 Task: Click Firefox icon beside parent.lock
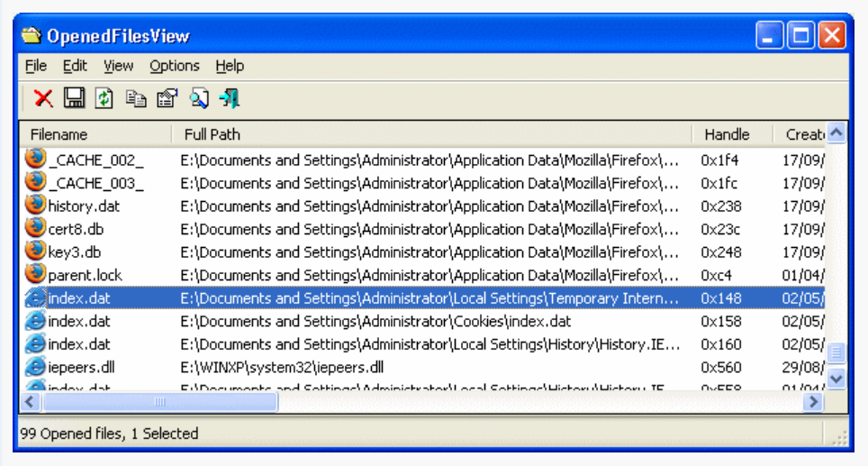(x=35, y=274)
